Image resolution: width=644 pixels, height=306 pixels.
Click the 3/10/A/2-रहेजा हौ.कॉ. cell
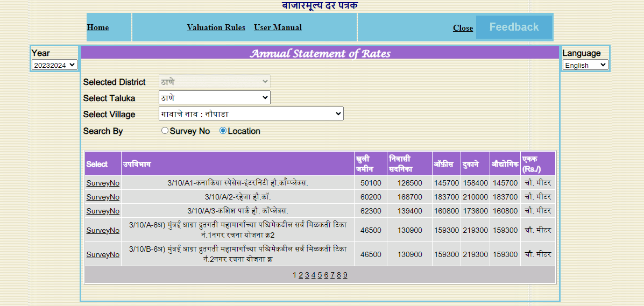tap(237, 197)
